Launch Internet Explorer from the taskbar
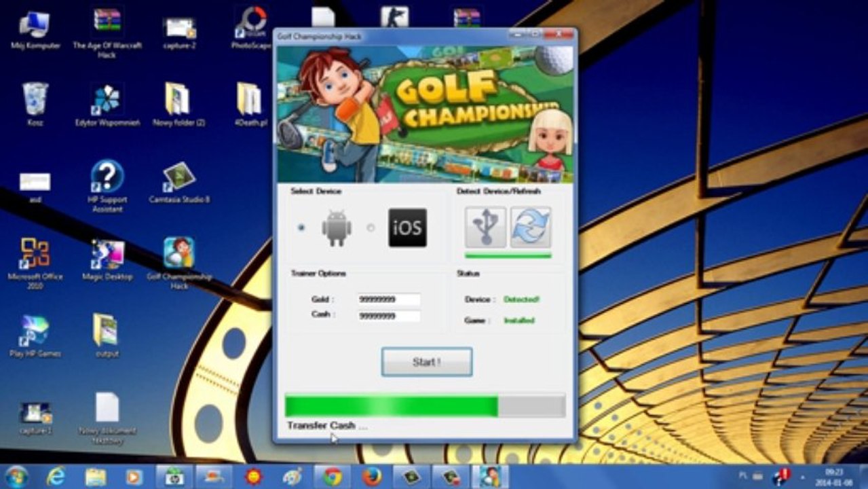Image resolution: width=868 pixels, height=489 pixels. (56, 477)
